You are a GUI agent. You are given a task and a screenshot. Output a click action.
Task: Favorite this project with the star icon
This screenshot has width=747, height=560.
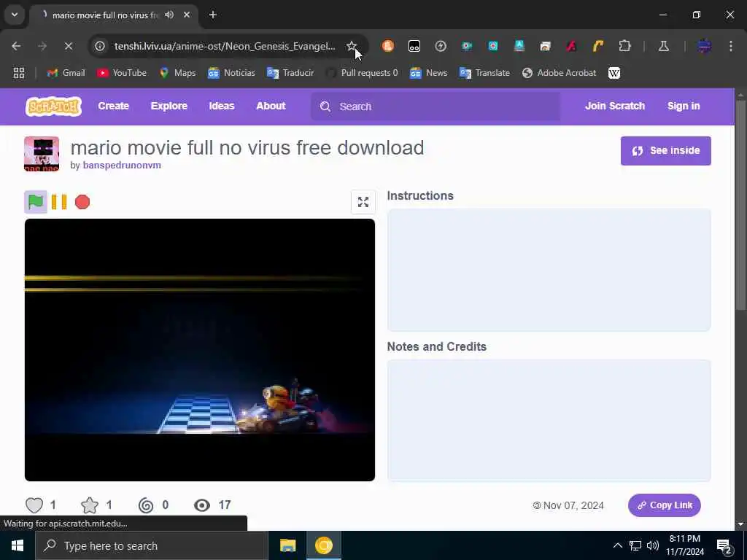pyautogui.click(x=90, y=505)
